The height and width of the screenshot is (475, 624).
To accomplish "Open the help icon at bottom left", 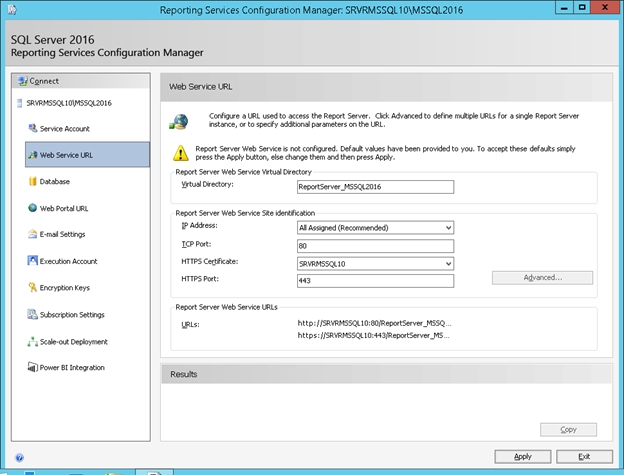I will click(x=19, y=457).
